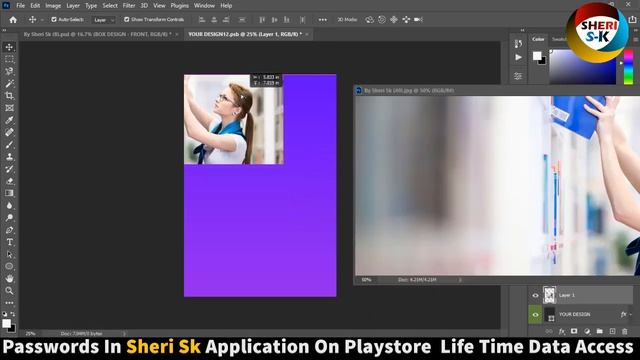Activate the Horizontal Type tool
640x360 pixels.
(9, 242)
